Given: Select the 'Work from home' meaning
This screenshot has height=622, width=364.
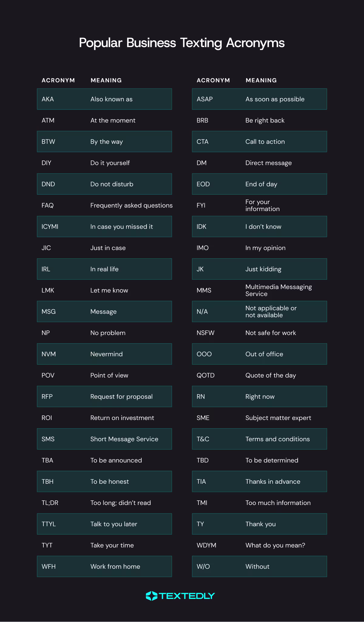Looking at the screenshot, I should pyautogui.click(x=115, y=567).
